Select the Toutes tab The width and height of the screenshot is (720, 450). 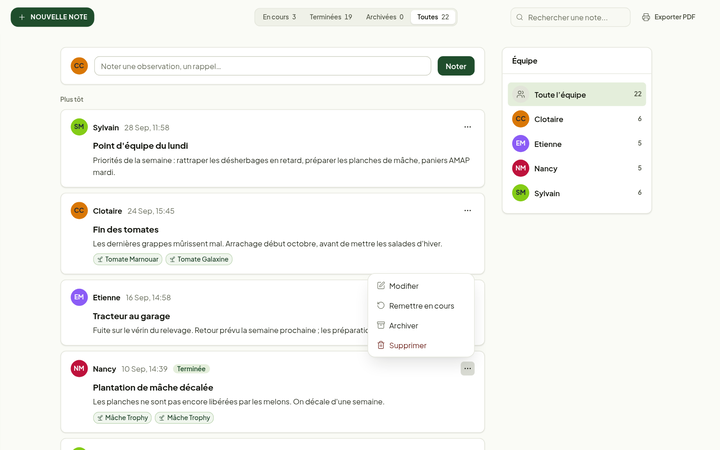[433, 17]
